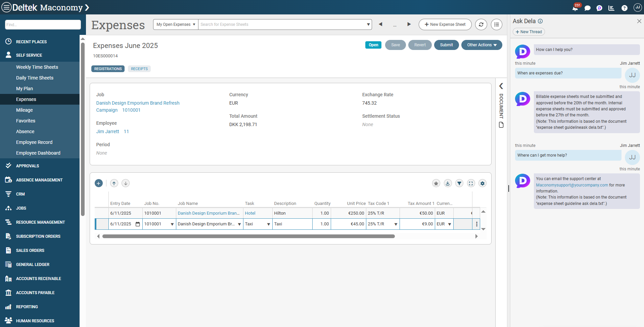Screen dimensions: 644x327
Task: Open the Analyzer reports icon in top bar
Action: point(611,8)
